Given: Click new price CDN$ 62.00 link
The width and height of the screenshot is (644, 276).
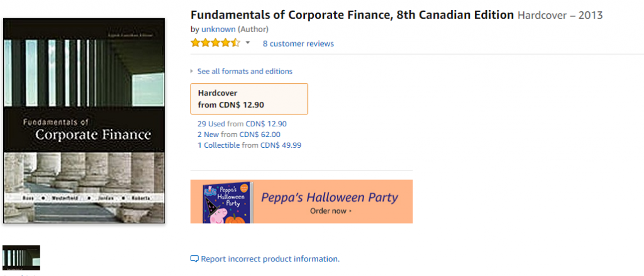Looking at the screenshot, I should pos(260,135).
